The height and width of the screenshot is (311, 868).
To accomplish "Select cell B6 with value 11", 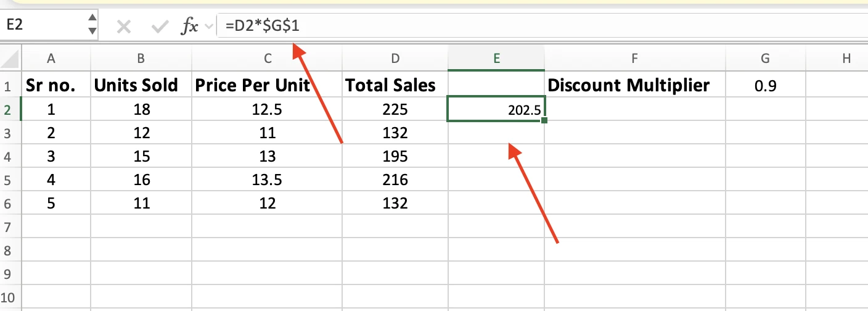I will [x=141, y=203].
